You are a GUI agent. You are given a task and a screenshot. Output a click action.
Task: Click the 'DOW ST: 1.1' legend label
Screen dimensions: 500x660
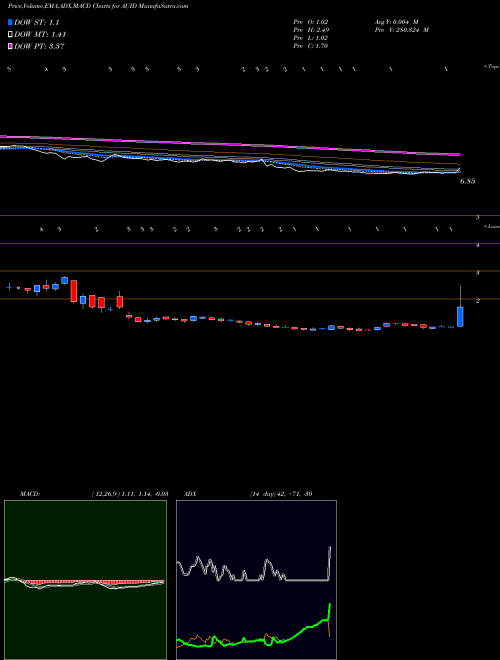(37, 22)
